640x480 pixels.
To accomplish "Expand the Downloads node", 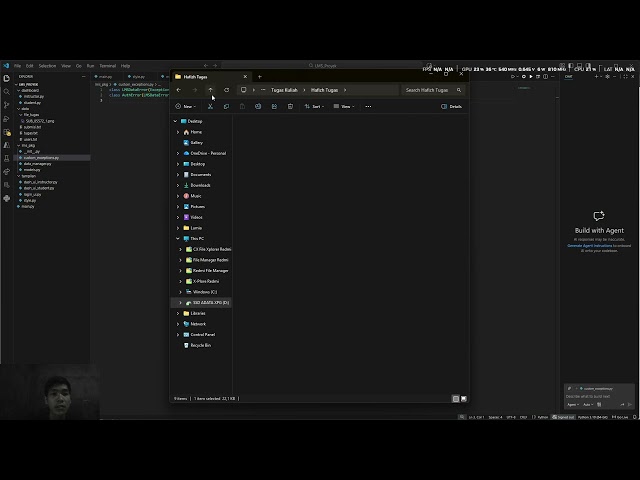I will 178,185.
